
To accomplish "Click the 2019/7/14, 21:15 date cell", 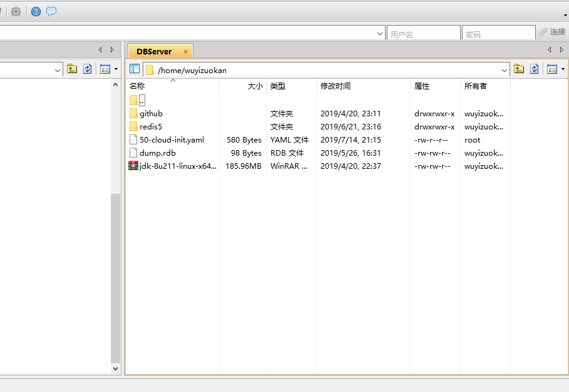I will point(351,140).
